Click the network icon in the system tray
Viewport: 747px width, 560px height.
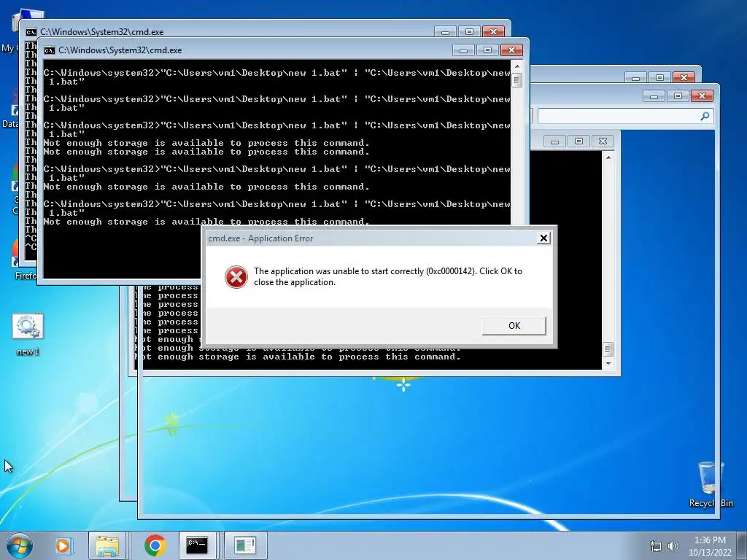point(656,546)
